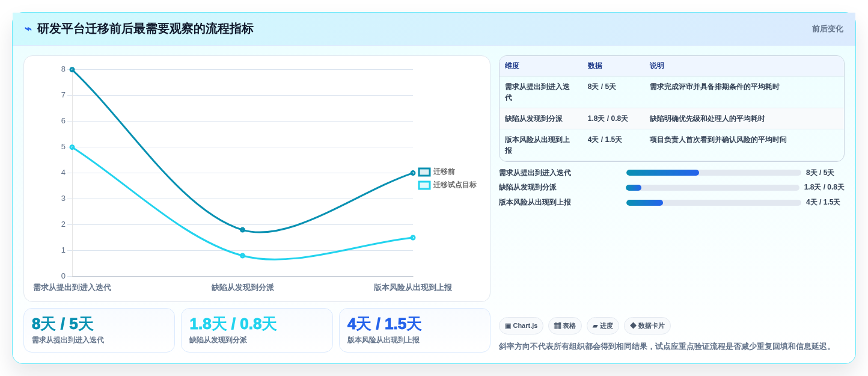Image resolution: width=868 pixels, height=376 pixels.
Task: Click the footnote text starting with 斜率方向
Action: pyautogui.click(x=667, y=347)
